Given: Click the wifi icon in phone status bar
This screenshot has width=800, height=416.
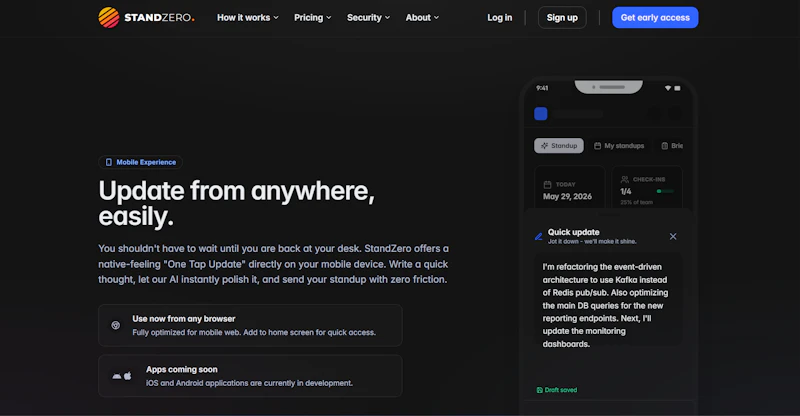Looking at the screenshot, I should 668,88.
